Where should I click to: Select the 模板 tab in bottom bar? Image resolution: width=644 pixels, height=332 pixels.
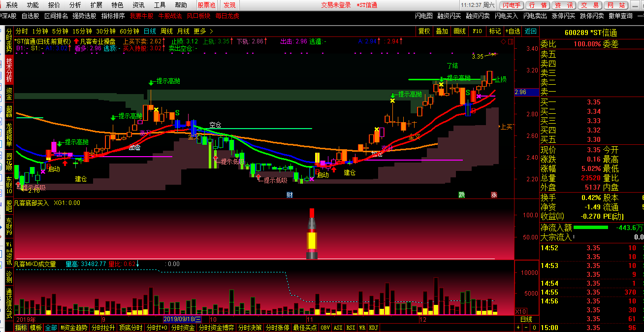[36, 328]
